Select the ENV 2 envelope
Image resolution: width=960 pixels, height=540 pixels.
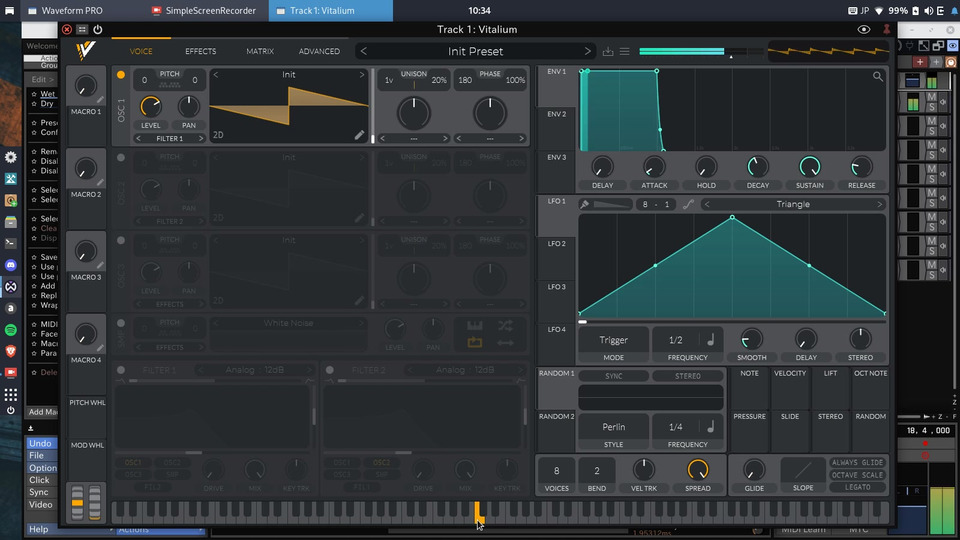pos(556,115)
